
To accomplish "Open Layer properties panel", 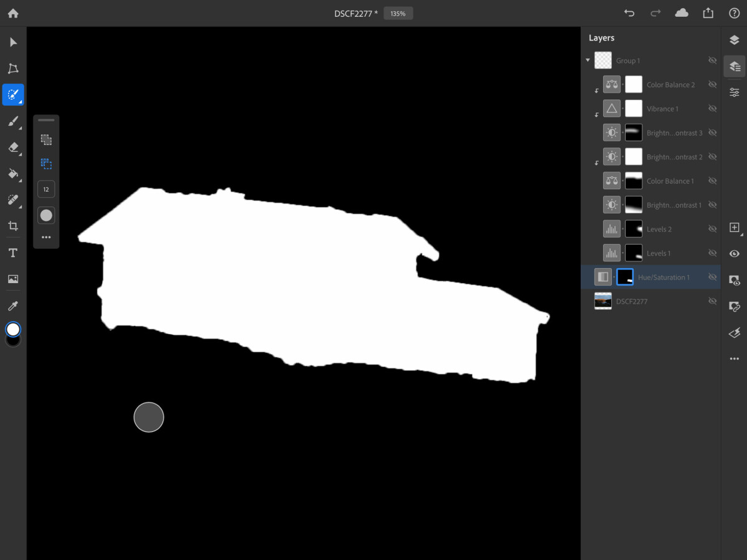I will tap(735, 92).
